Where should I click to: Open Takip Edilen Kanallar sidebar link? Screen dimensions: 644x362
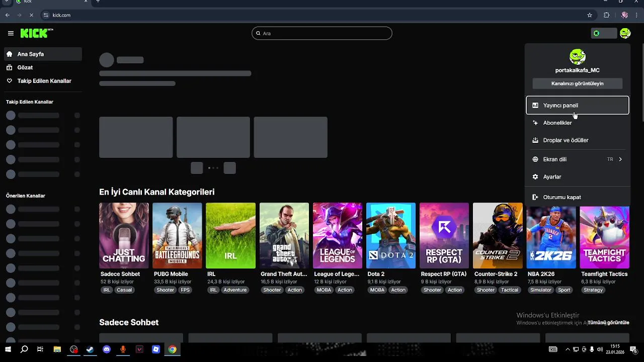43,81
